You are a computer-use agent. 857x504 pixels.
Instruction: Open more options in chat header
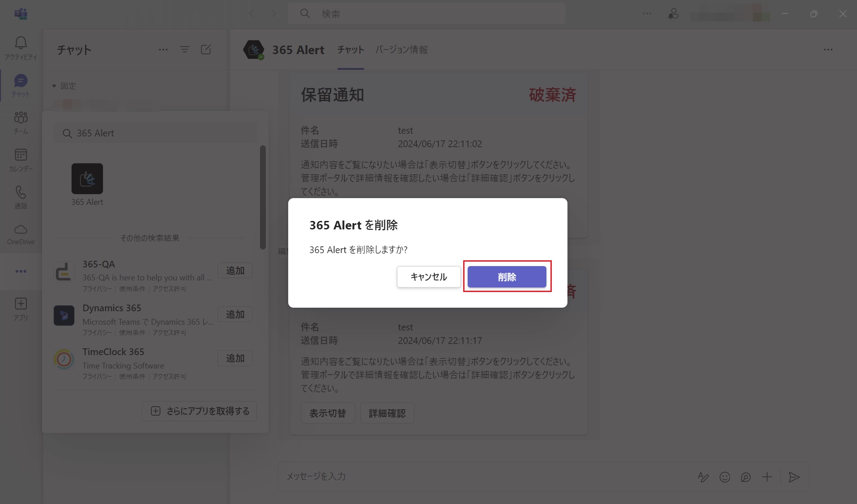pyautogui.click(x=828, y=50)
